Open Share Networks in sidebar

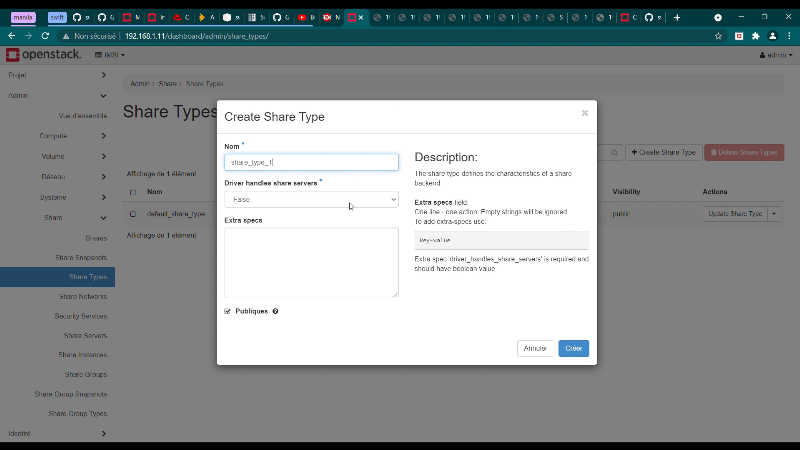82,297
